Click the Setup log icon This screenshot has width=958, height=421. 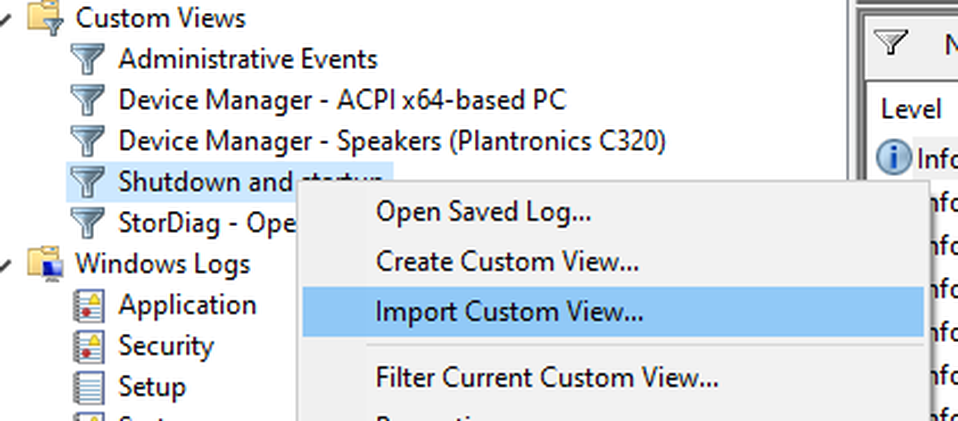(89, 387)
